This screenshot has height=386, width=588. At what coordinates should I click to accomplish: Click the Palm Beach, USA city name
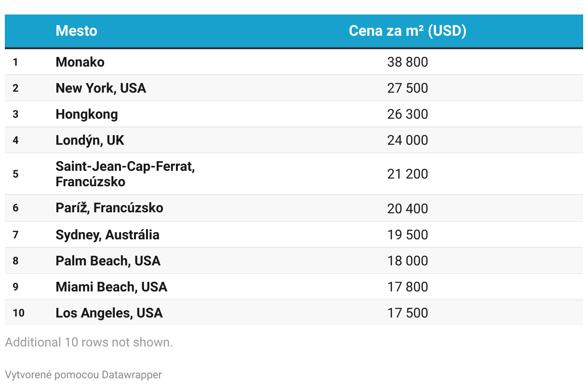tap(108, 261)
